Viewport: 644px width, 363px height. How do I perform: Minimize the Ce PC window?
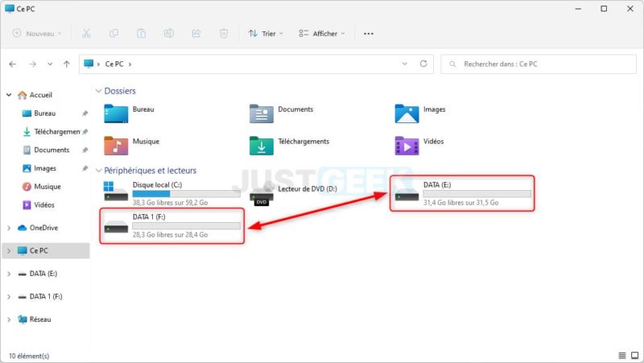pyautogui.click(x=578, y=9)
